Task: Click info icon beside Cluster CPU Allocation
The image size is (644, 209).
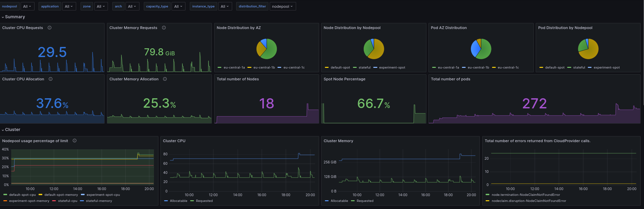Action: pyautogui.click(x=50, y=79)
